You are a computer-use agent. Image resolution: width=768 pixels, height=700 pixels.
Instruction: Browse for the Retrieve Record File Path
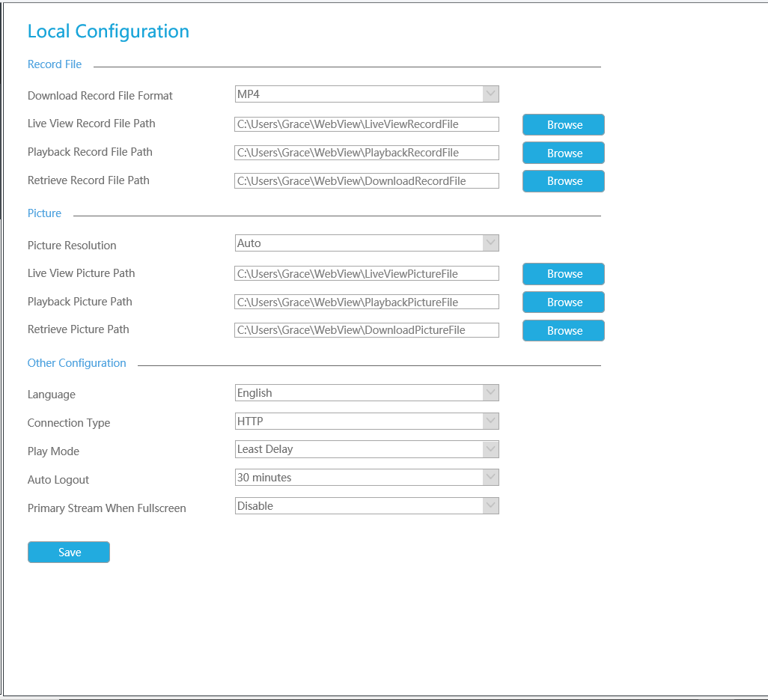(563, 180)
